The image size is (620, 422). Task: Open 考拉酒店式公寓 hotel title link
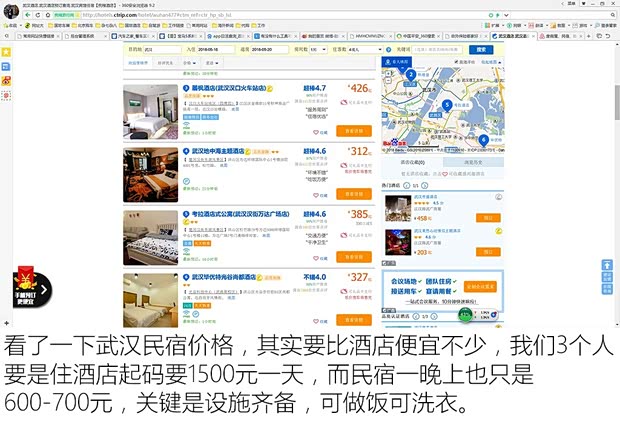pos(235,214)
